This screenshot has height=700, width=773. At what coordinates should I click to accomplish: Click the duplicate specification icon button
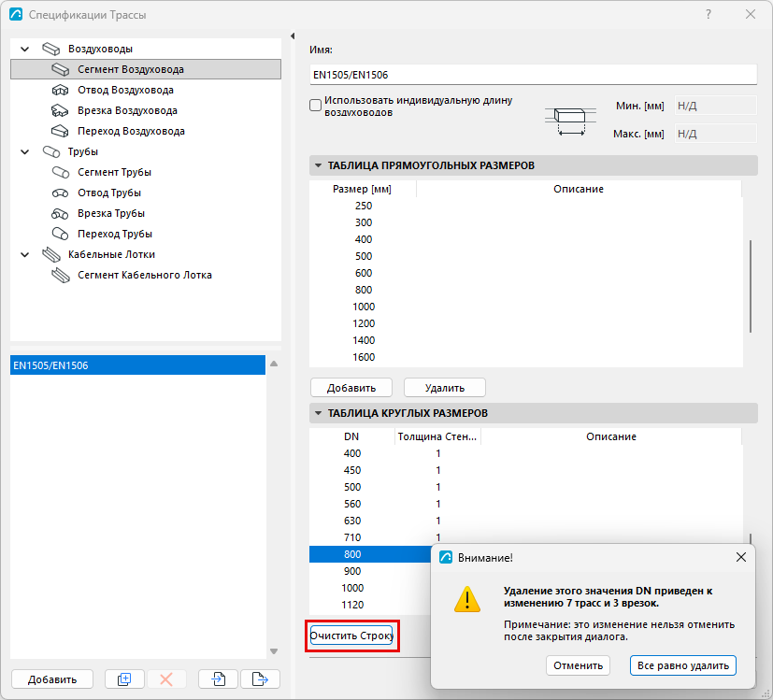124,679
